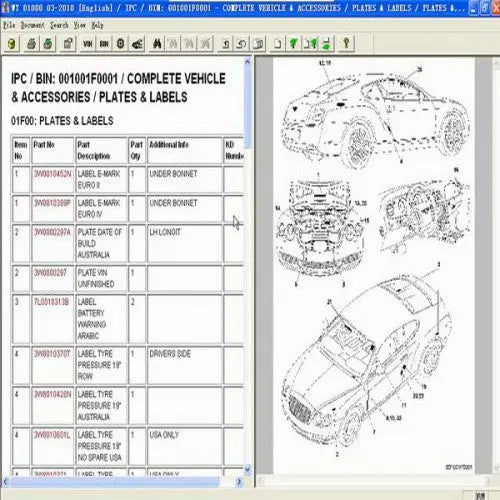Image resolution: width=500 pixels, height=500 pixels.
Task: Open the File menu
Action: (9, 25)
